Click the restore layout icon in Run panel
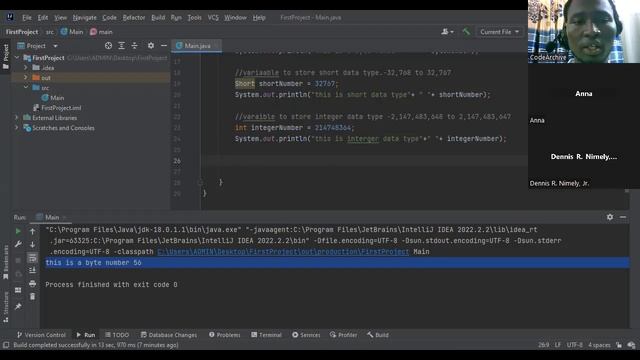Viewport: 640px width, 360px height. (x=18, y=290)
